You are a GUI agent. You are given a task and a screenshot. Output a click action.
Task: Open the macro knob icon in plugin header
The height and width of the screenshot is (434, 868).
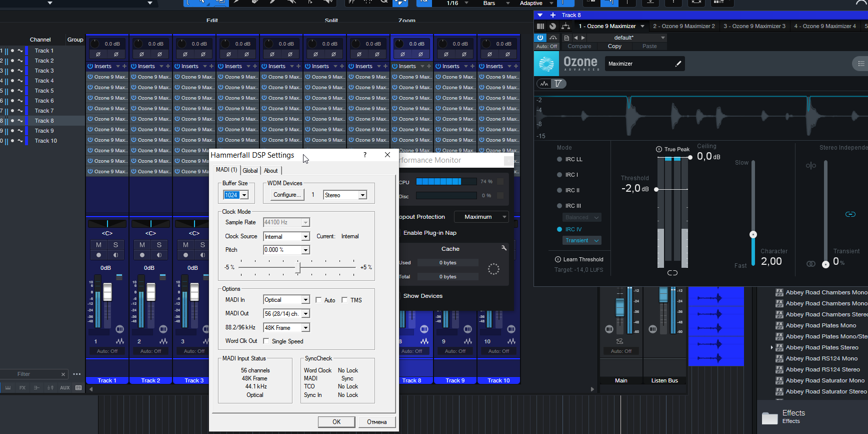tap(552, 26)
